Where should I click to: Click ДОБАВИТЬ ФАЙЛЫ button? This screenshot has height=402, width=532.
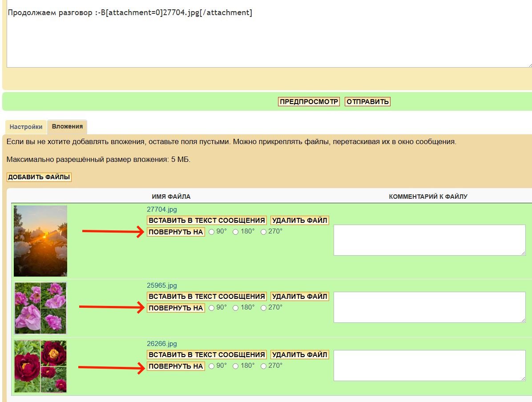tap(39, 177)
